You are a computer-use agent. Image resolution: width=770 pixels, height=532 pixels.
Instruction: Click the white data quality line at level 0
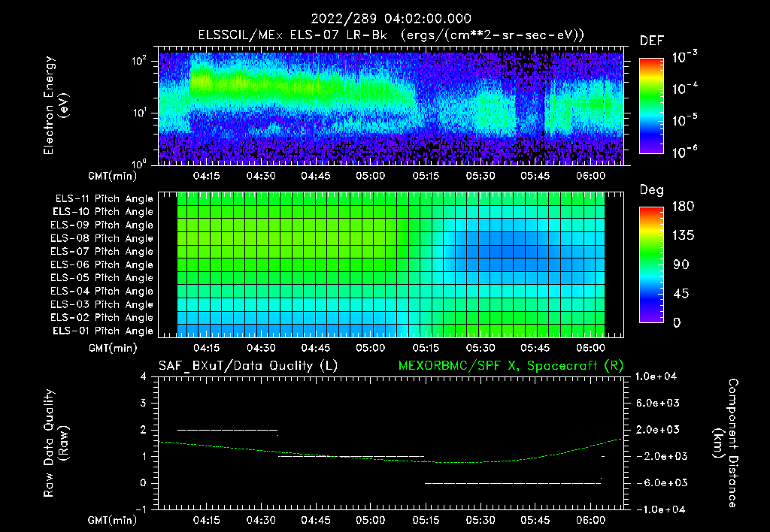click(513, 483)
